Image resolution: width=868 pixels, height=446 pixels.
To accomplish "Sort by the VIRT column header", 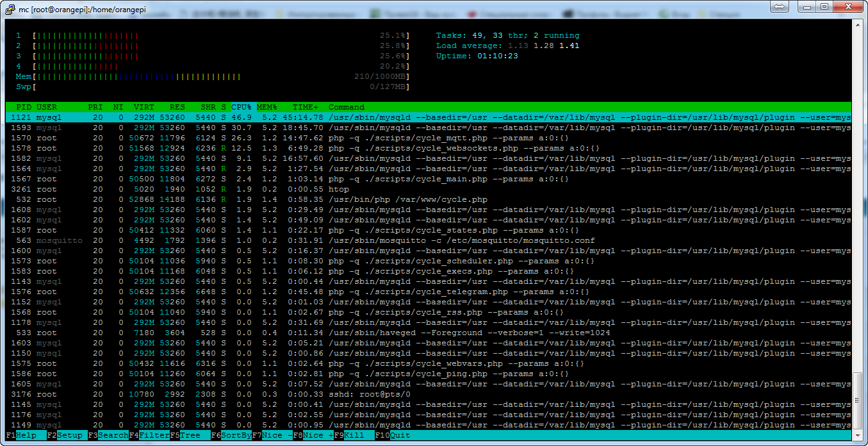I will pyautogui.click(x=144, y=107).
